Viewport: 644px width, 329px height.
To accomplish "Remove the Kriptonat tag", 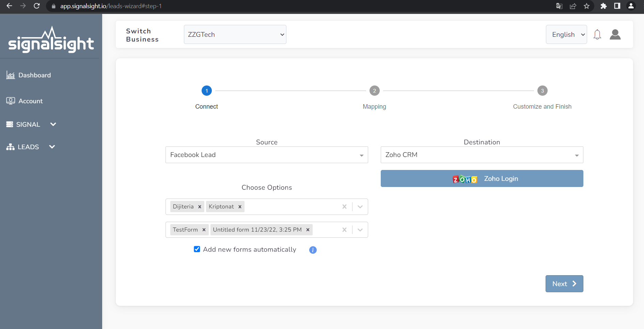I will pyautogui.click(x=240, y=207).
